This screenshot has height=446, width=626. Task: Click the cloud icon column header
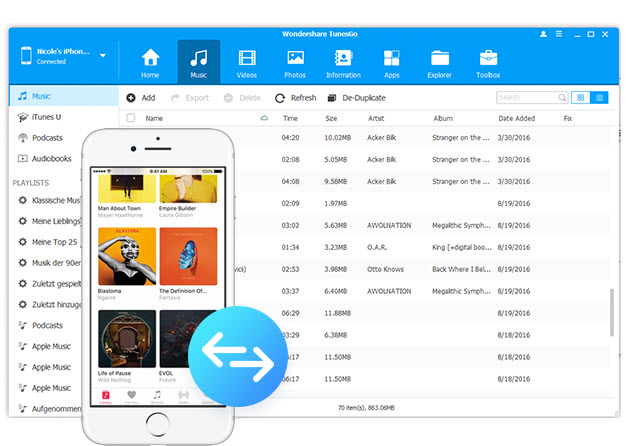pos(264,118)
